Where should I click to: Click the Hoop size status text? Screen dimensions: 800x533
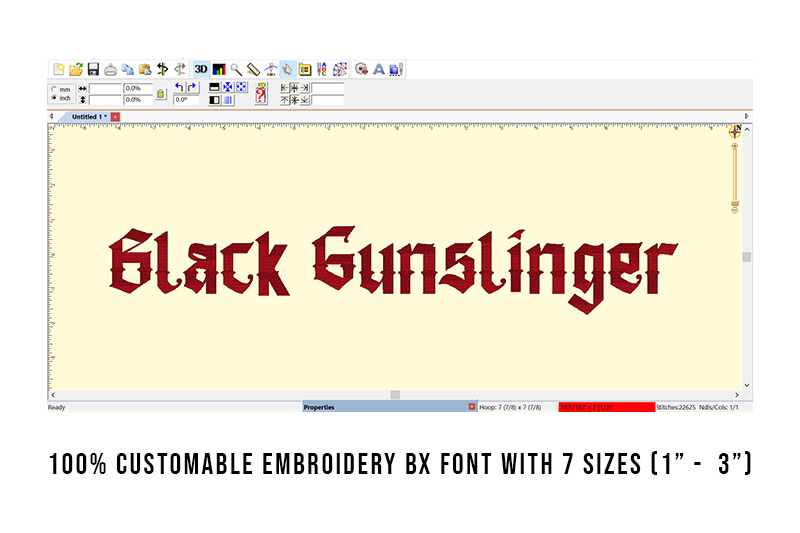(510, 407)
